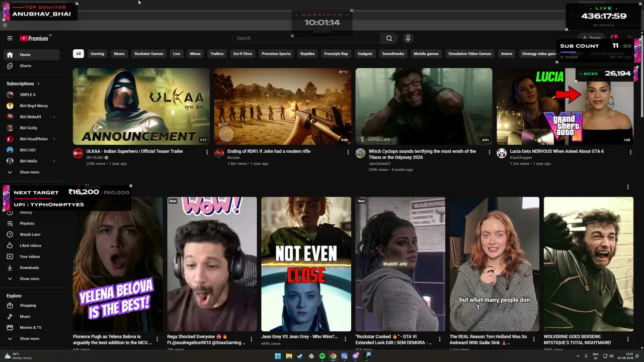Go to the YouTube Premium logo homepage
The image size is (644, 362).
34,38
